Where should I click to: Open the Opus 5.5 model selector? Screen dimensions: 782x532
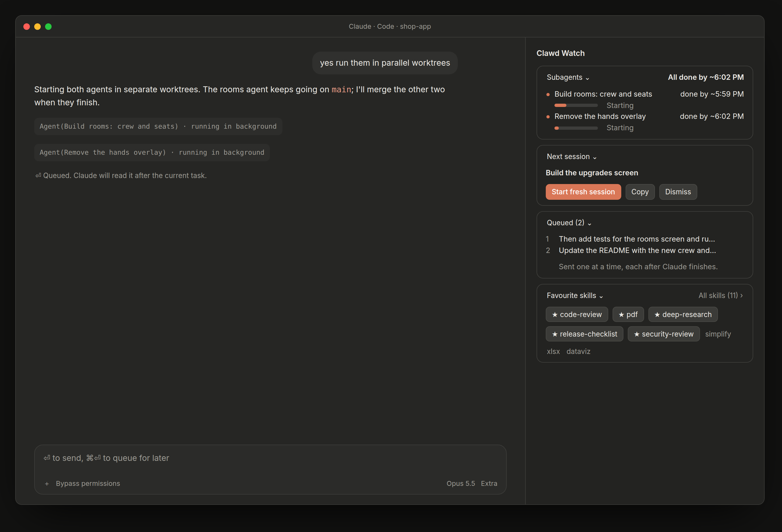coord(460,483)
